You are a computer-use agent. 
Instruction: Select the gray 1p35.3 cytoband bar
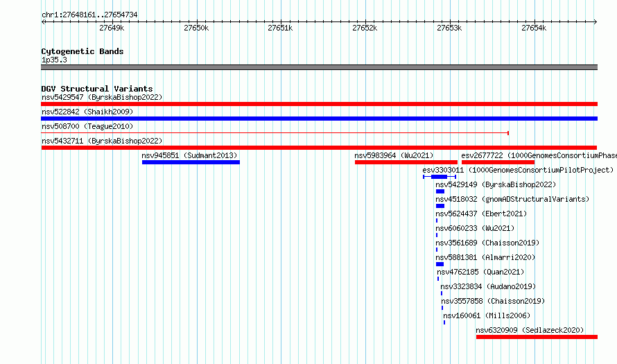click(x=319, y=67)
